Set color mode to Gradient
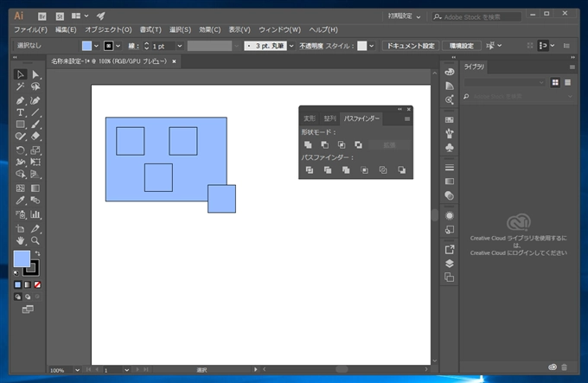 pos(28,284)
